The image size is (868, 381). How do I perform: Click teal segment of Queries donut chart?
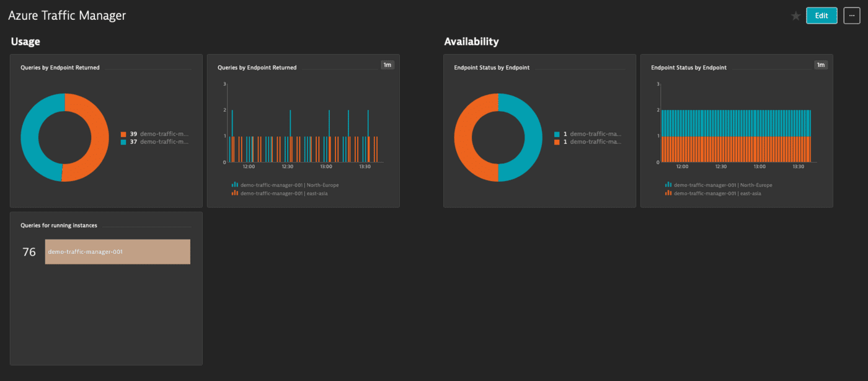click(29, 138)
